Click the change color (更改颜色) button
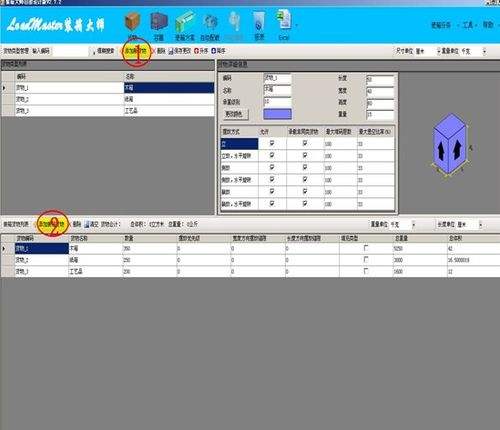 (x=235, y=114)
